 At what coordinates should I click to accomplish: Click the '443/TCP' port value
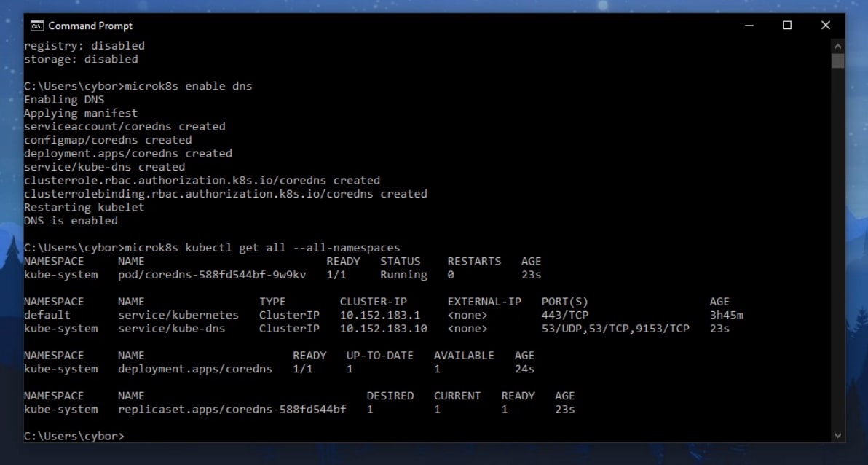tap(565, 315)
